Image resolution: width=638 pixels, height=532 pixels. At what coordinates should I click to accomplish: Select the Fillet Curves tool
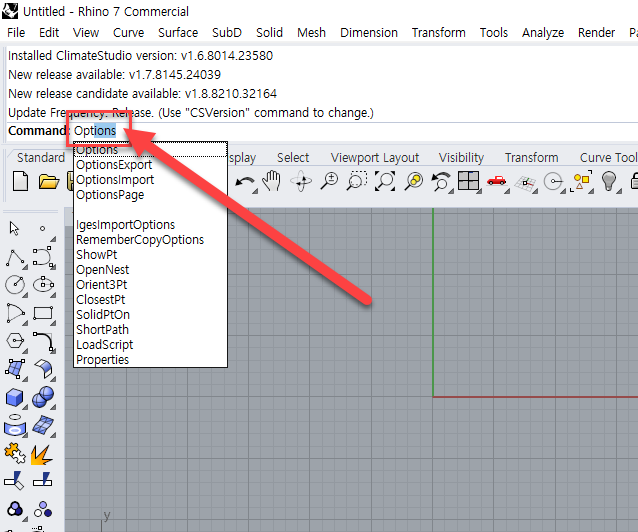pyautogui.click(x=43, y=342)
